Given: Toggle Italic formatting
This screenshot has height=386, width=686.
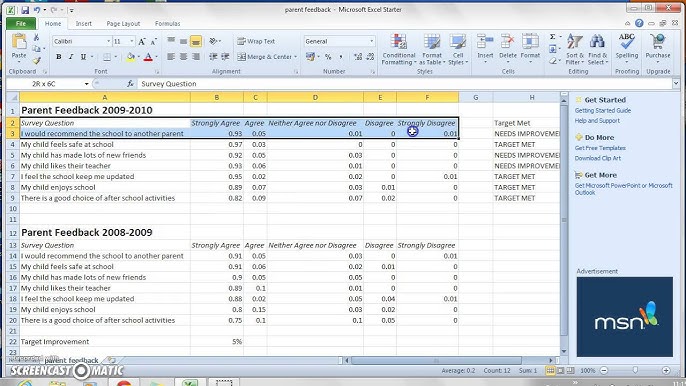Looking at the screenshot, I should [71, 56].
